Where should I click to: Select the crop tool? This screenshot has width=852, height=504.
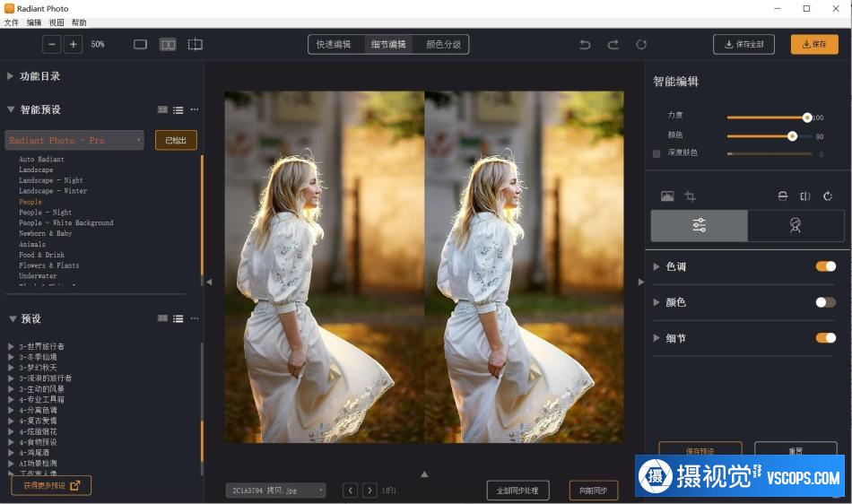[x=690, y=196]
